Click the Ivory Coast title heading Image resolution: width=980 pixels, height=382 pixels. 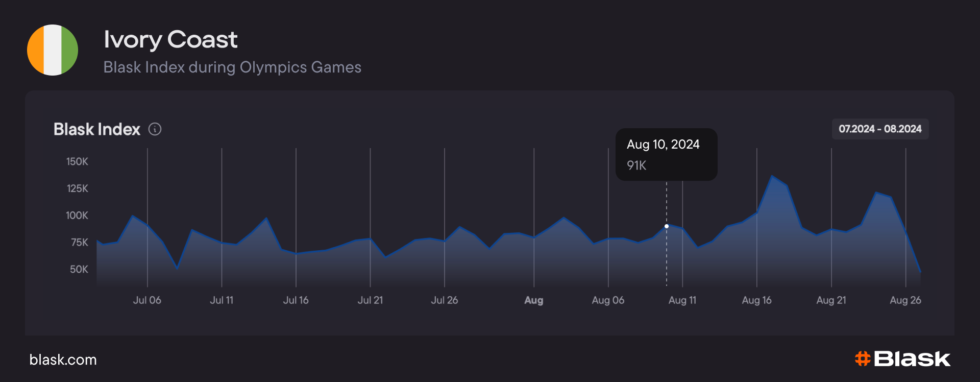pos(170,39)
